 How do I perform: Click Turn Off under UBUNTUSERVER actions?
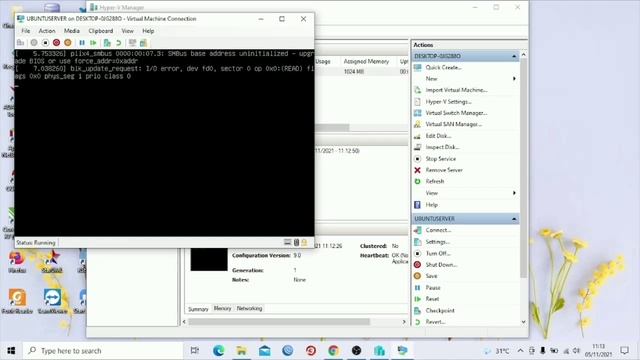point(438,253)
